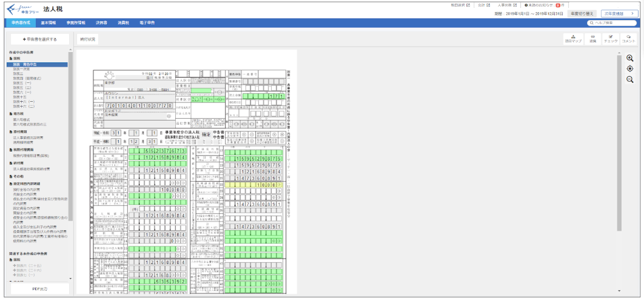Image resolution: width=644 pixels, height=301 pixels.
Task: Open 売掛金の内訳書 in the sidebar
Action: point(25,194)
